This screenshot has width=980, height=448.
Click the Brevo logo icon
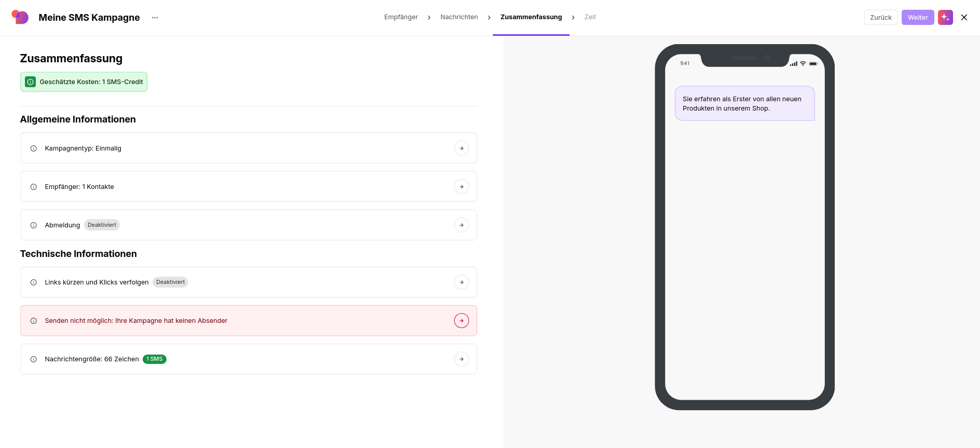click(x=20, y=17)
